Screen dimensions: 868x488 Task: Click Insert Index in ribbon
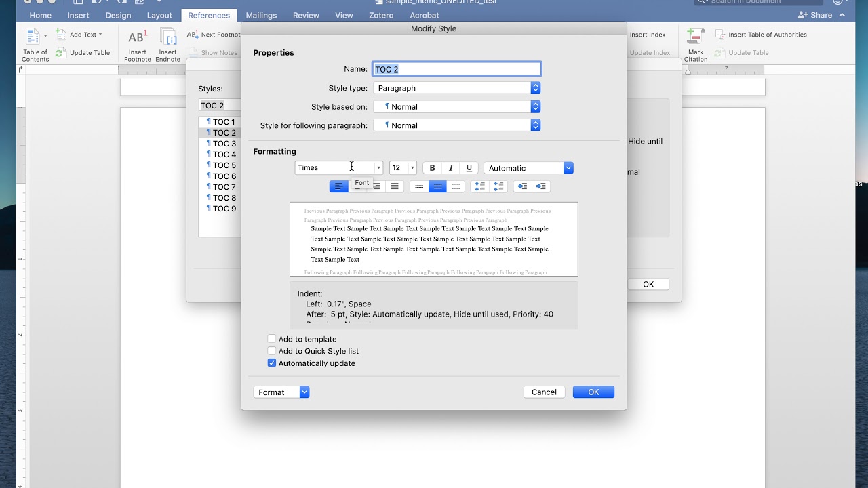pyautogui.click(x=648, y=35)
